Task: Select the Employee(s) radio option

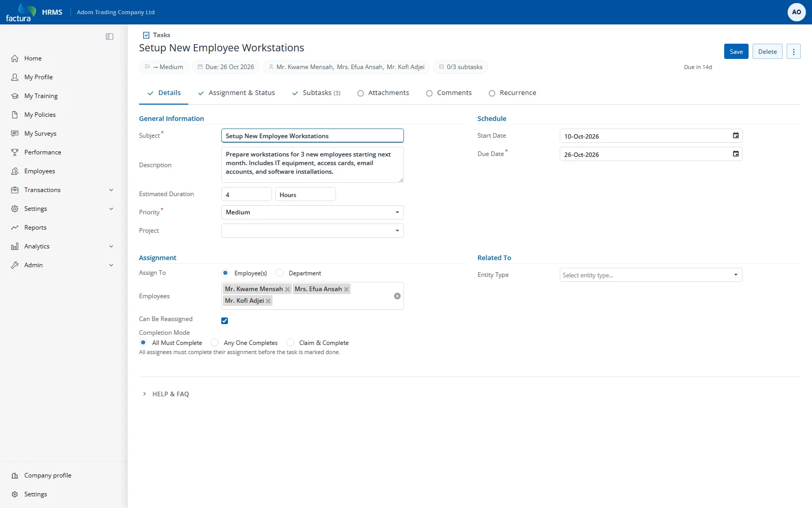Action: (225, 273)
